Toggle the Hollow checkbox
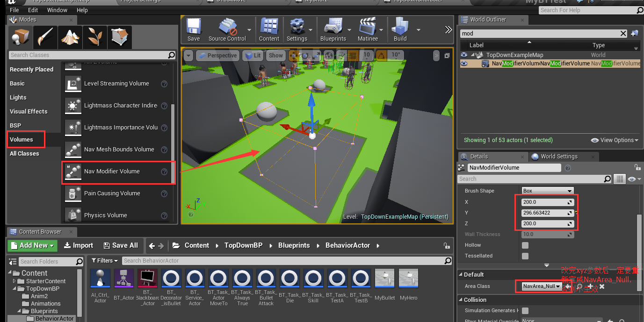The width and height of the screenshot is (644, 322). tap(525, 245)
